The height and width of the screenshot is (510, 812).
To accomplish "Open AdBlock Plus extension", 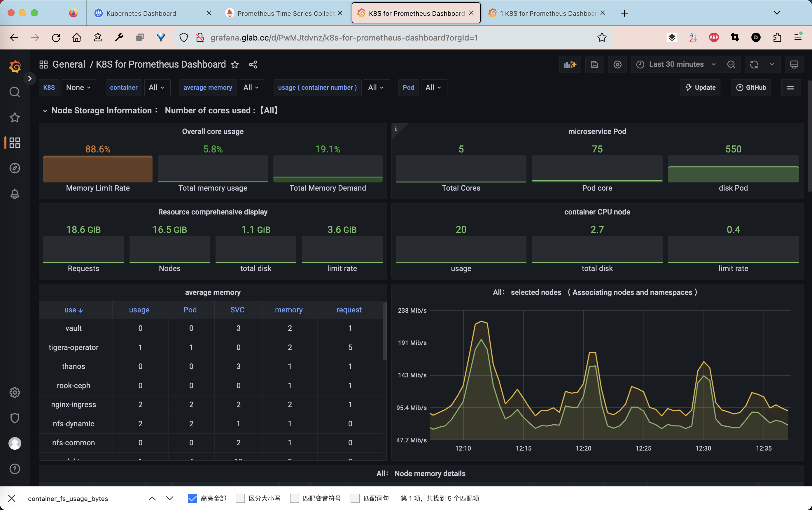I will (x=714, y=37).
